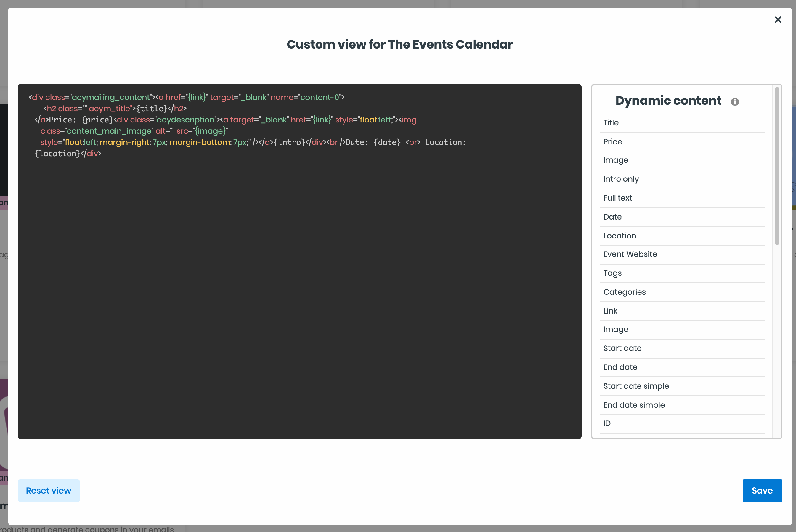Choose Categories from dynamic content list

(682, 292)
